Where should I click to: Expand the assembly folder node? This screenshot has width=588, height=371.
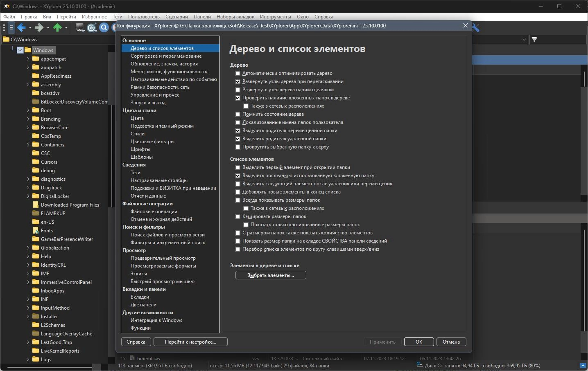(x=28, y=84)
